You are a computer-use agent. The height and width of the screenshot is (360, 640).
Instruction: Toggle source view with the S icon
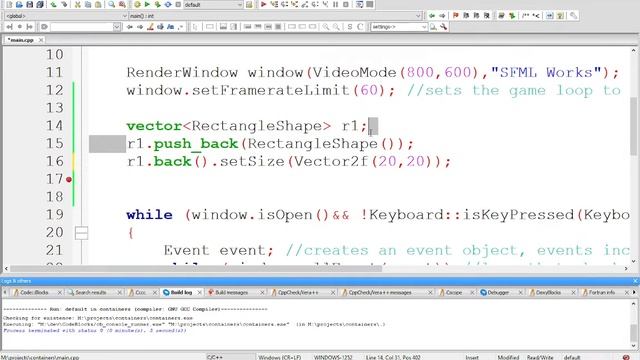(350, 27)
